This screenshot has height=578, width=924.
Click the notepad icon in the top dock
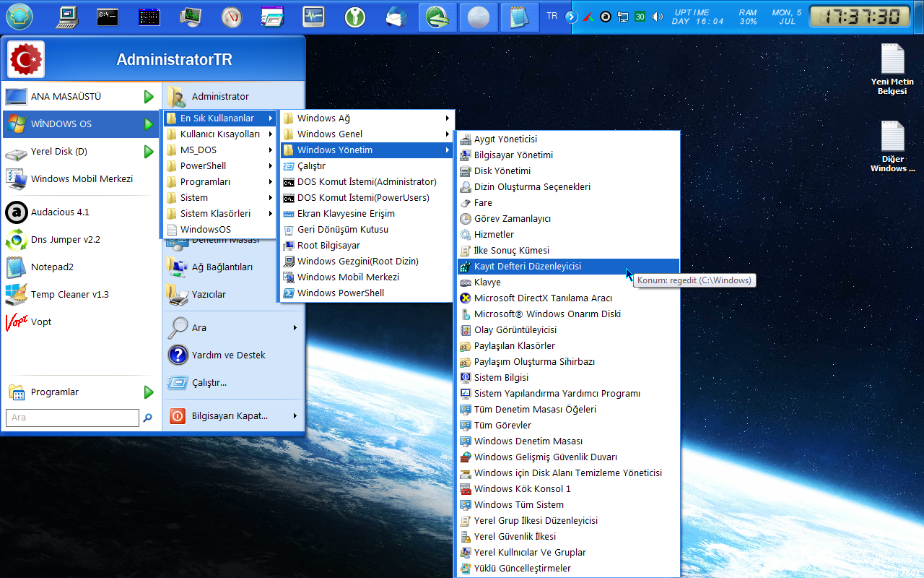(x=520, y=17)
